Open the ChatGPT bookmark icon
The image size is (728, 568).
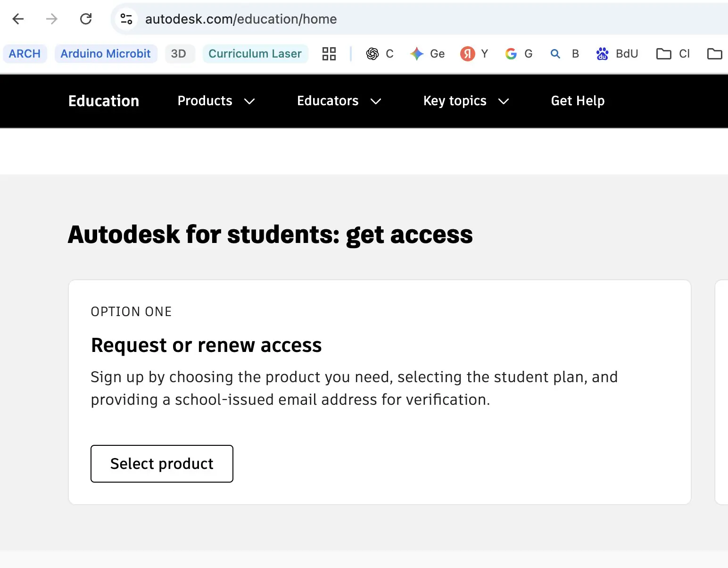(372, 53)
